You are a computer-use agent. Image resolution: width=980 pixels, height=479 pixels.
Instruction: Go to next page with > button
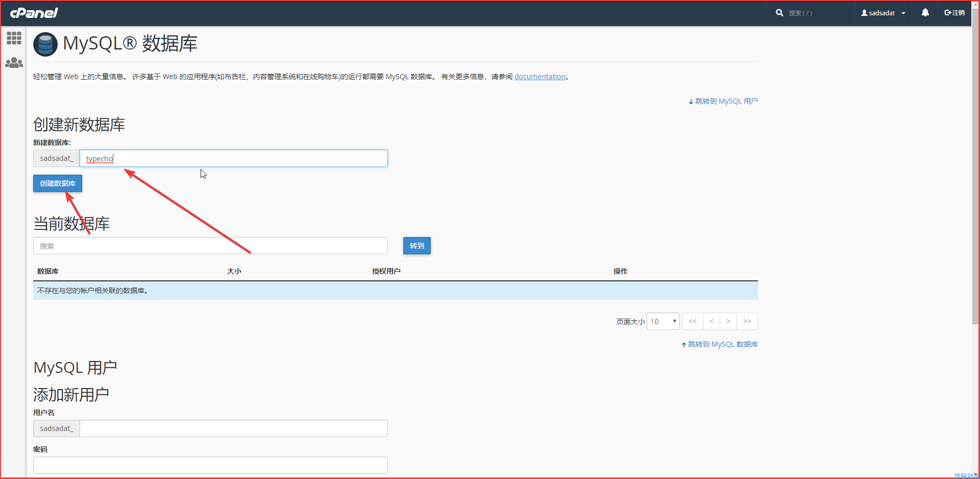pyautogui.click(x=728, y=321)
